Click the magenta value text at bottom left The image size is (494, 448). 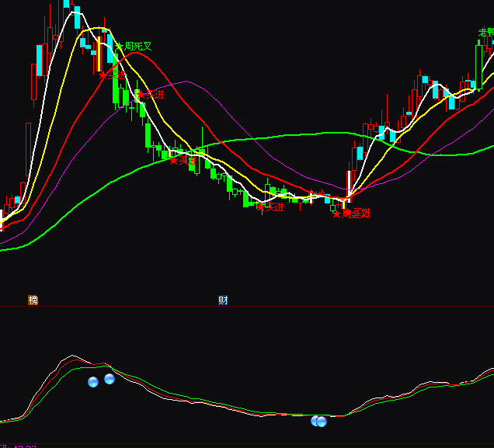[17, 446]
